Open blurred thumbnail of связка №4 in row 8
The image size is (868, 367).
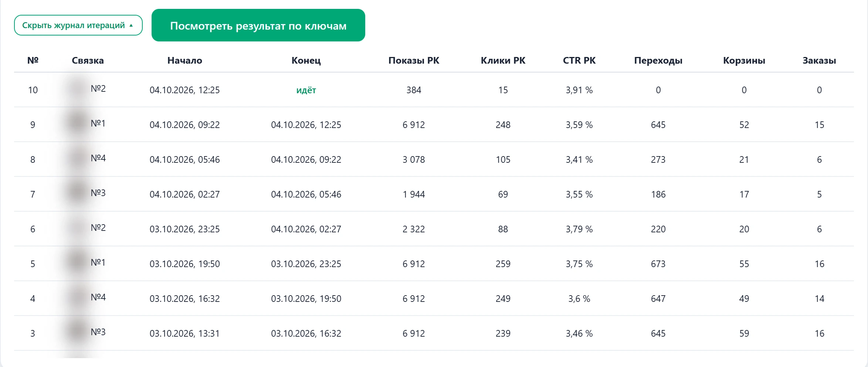pos(78,158)
